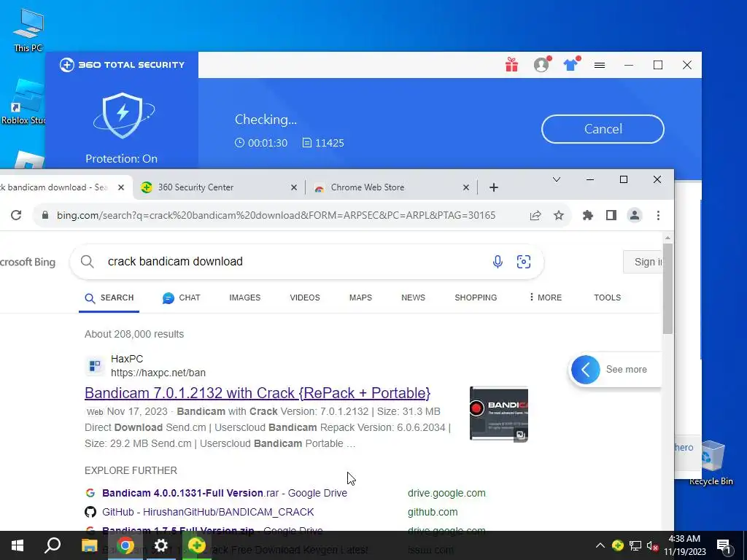The height and width of the screenshot is (560, 747).
Task: Close the bandicam download tab
Action: click(121, 187)
